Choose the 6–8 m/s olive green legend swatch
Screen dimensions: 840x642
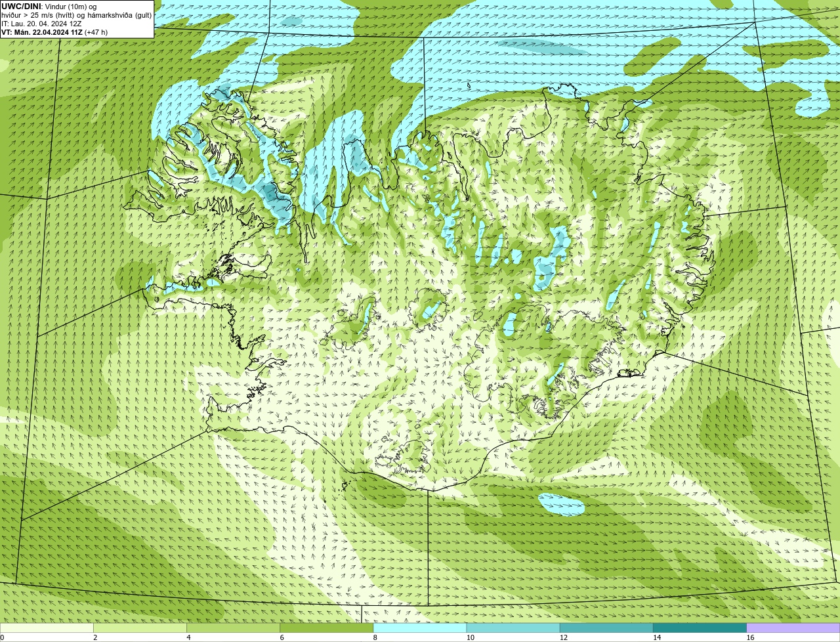pyautogui.click(x=327, y=628)
